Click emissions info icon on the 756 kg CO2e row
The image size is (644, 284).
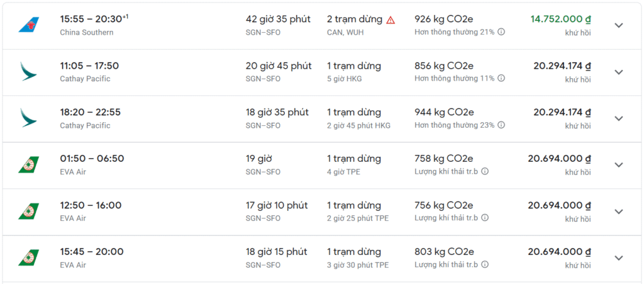tap(485, 218)
